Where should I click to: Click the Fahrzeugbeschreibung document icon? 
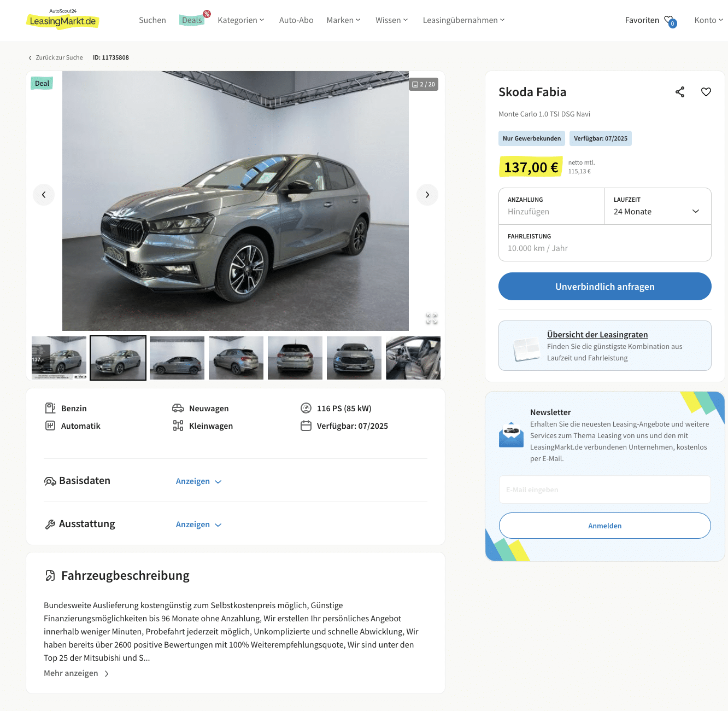[50, 575]
